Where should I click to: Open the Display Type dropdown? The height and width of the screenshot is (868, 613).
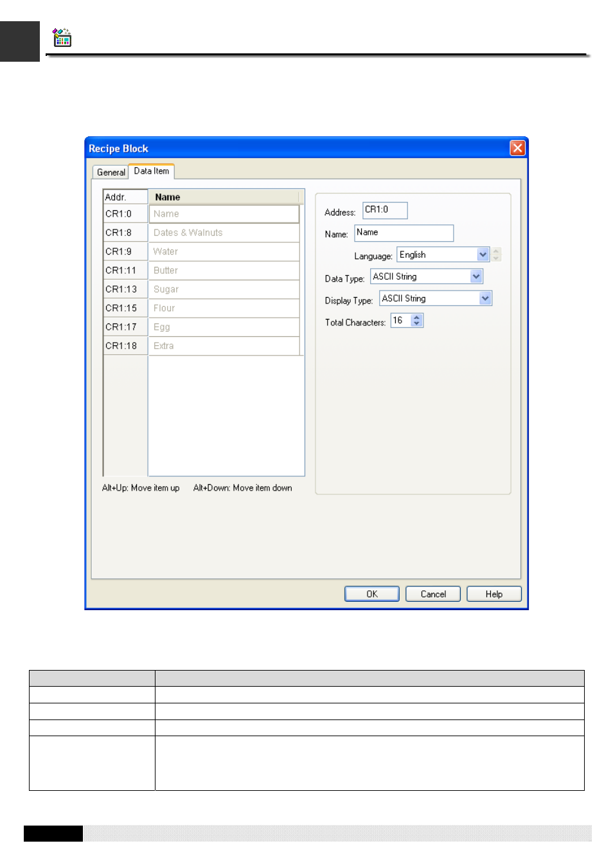coord(485,298)
